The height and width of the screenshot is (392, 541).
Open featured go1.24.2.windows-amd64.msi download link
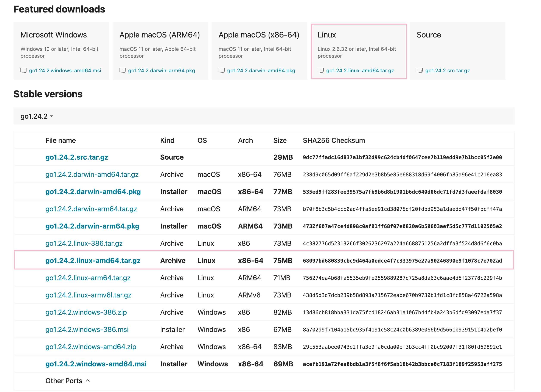click(65, 71)
